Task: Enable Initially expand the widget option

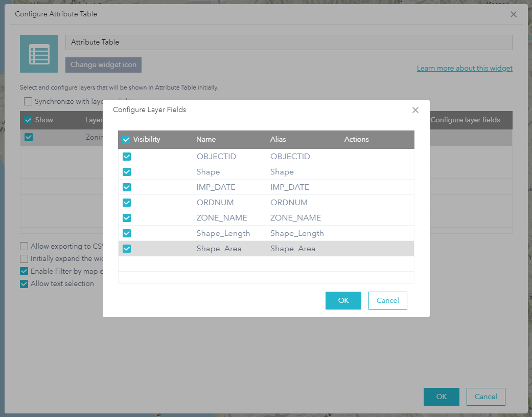Action: click(24, 259)
